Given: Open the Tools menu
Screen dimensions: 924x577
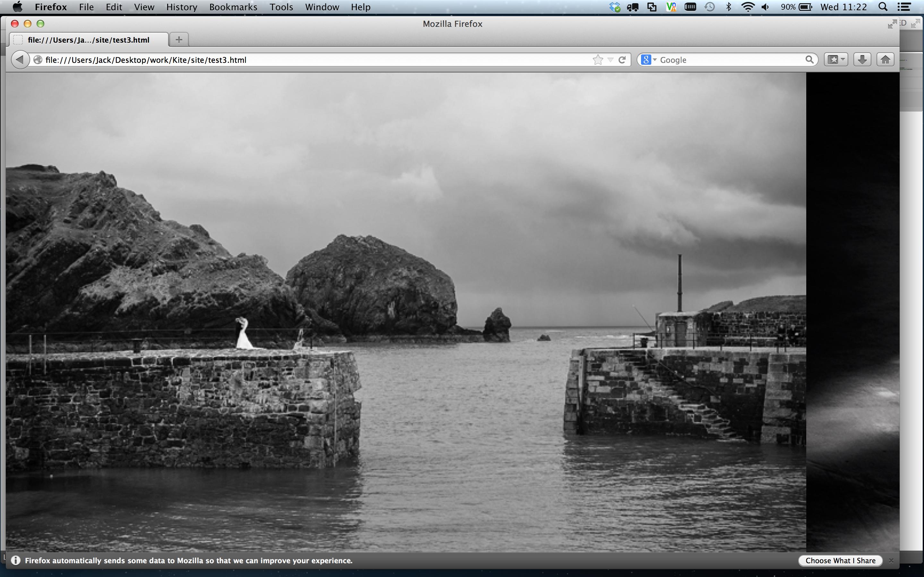Looking at the screenshot, I should tap(281, 7).
